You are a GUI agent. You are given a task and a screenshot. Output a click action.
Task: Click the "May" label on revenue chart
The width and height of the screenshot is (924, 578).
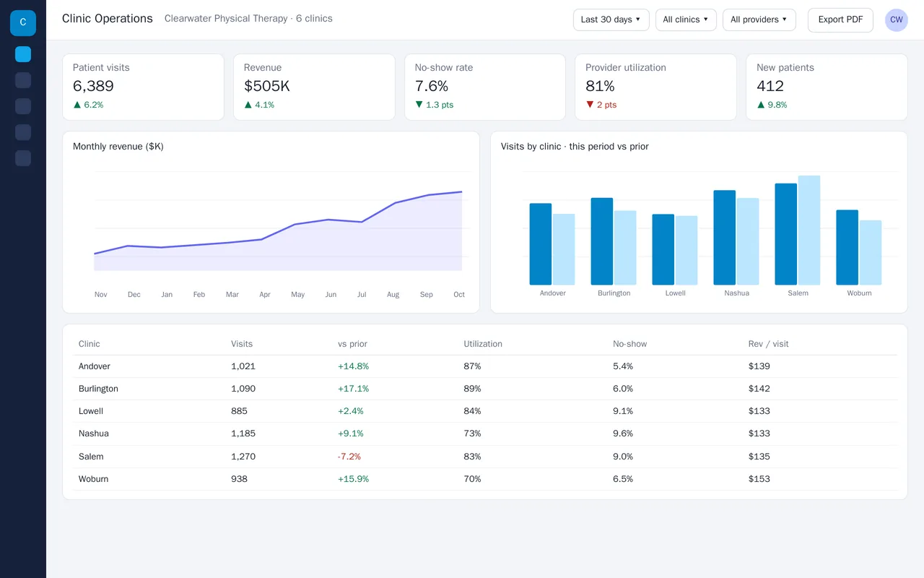click(x=297, y=295)
